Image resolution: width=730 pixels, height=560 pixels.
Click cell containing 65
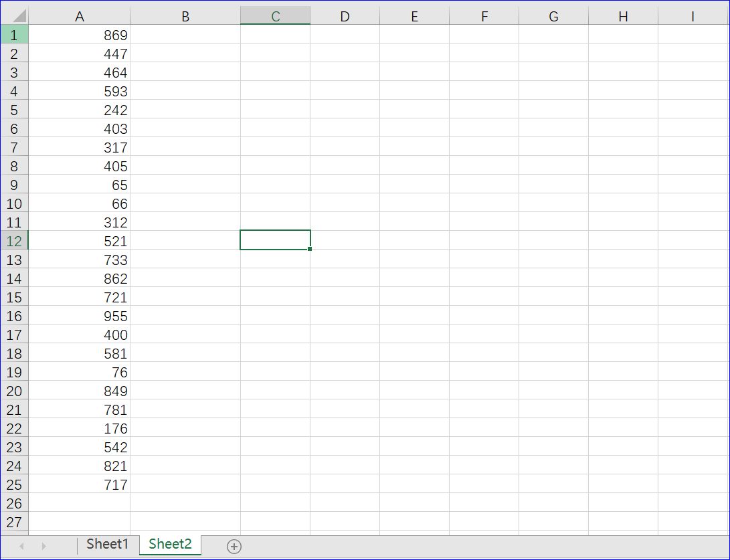(79, 185)
